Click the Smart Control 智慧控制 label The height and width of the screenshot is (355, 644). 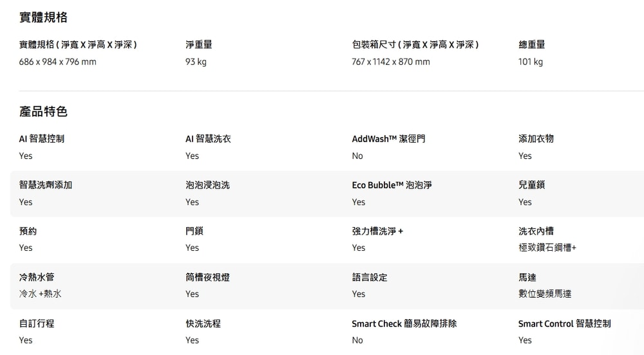click(564, 323)
